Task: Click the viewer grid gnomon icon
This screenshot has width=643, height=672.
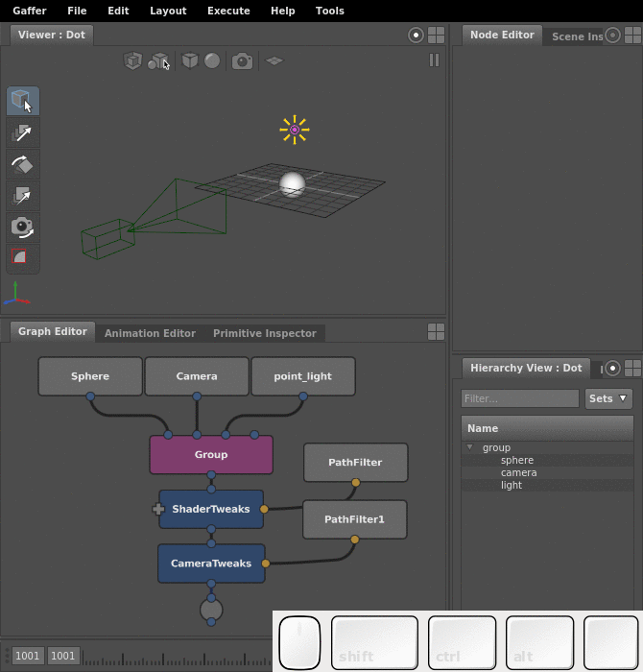Action: tap(274, 60)
